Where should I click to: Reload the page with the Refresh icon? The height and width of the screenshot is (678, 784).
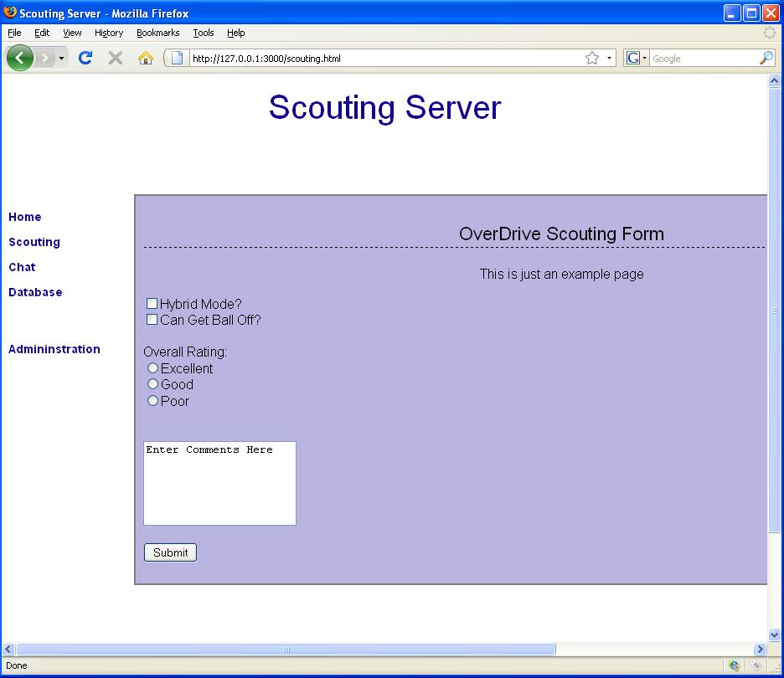point(85,58)
